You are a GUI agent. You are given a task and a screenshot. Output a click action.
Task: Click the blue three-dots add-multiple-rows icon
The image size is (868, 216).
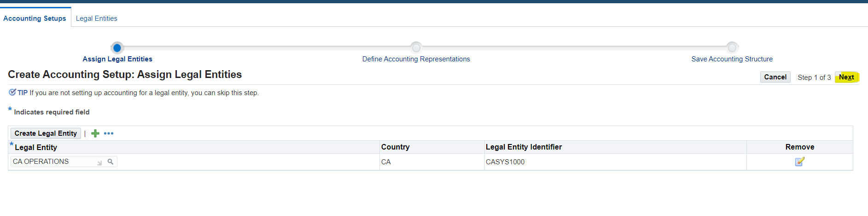click(109, 133)
